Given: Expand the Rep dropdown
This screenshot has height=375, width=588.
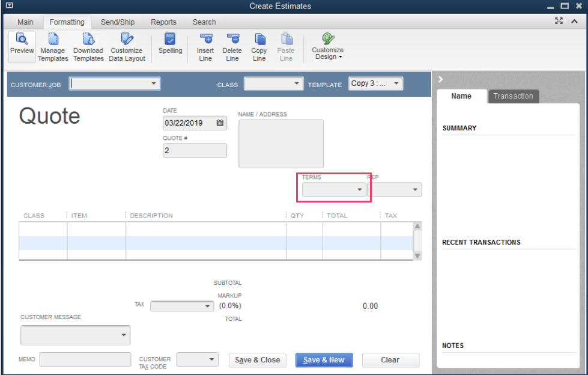Looking at the screenshot, I should pos(415,189).
